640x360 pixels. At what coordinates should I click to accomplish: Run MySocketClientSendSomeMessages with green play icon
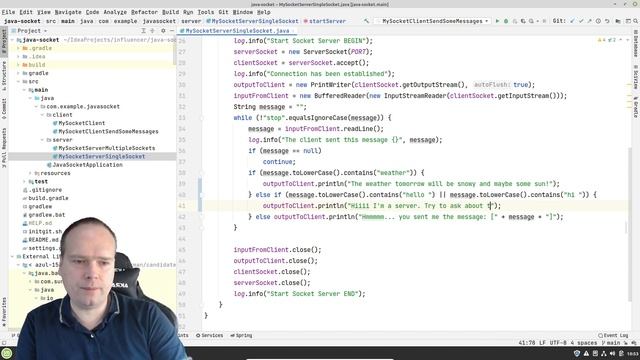pos(497,21)
